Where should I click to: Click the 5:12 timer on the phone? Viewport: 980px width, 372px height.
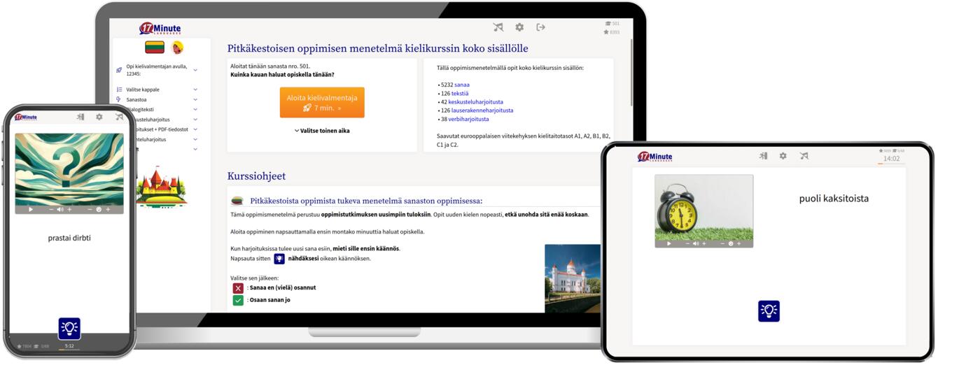pyautogui.click(x=69, y=345)
